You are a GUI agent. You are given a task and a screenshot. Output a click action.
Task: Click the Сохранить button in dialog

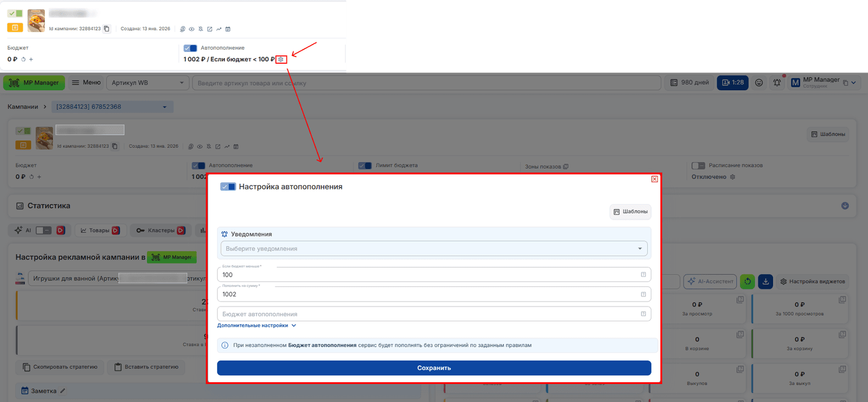pyautogui.click(x=434, y=368)
